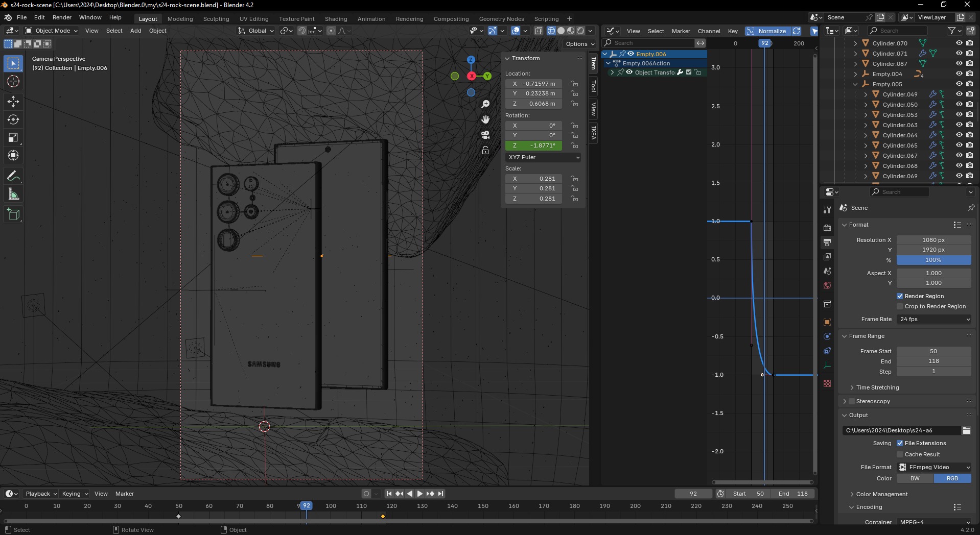Open XYZ Euler rotation mode dropdown
Image resolution: width=980 pixels, height=535 pixels.
(544, 157)
